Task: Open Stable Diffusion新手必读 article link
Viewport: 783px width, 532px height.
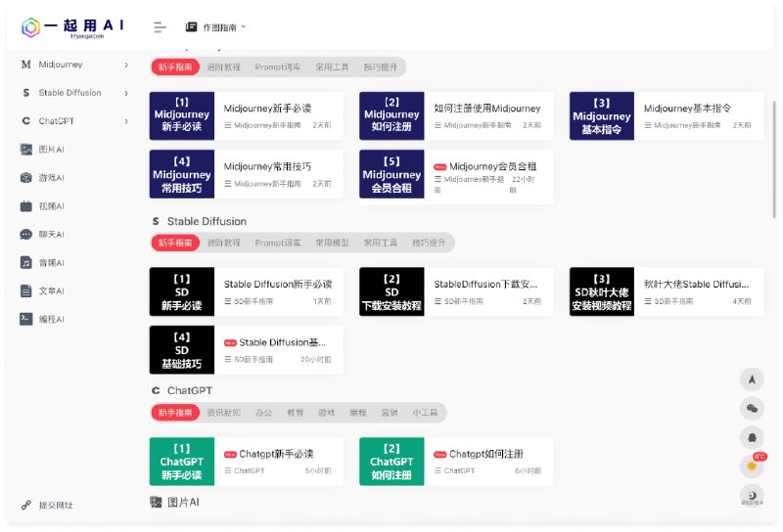Action: click(x=278, y=285)
